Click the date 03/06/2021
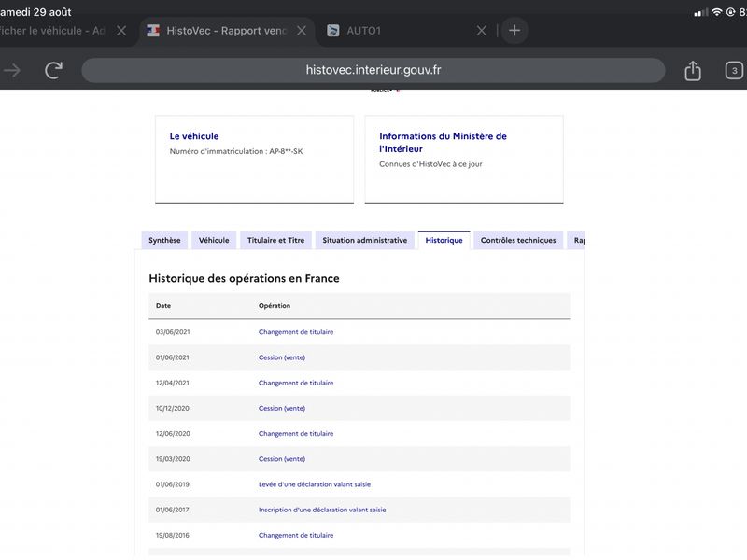This screenshot has width=747, height=560. (x=173, y=332)
